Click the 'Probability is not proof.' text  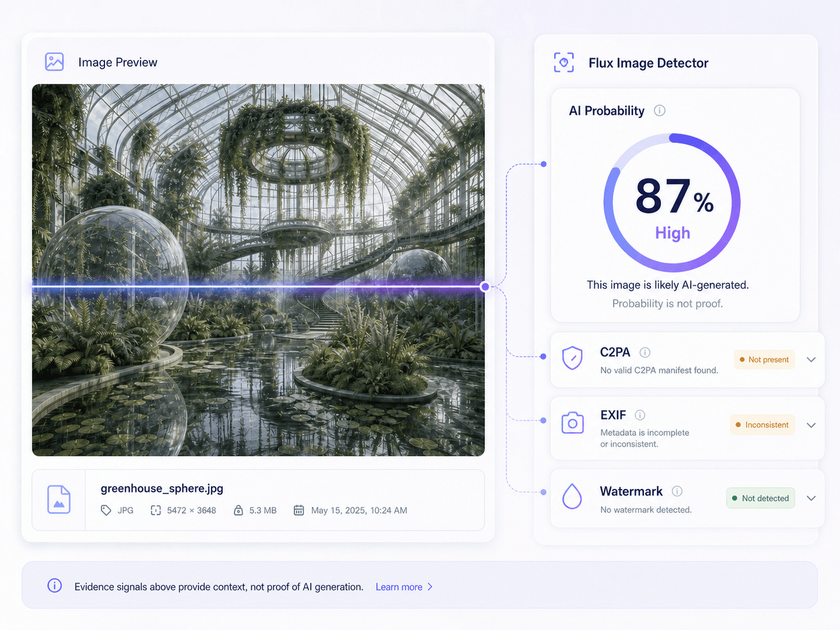pyautogui.click(x=668, y=303)
